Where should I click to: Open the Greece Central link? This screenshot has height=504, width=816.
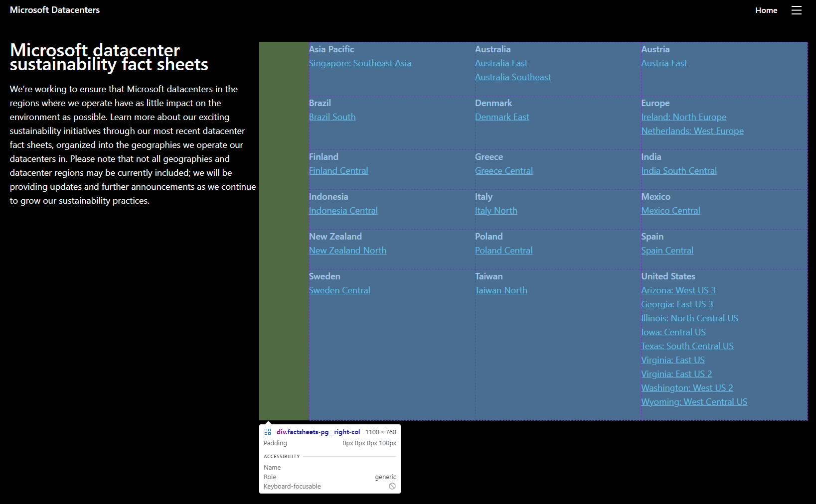[504, 171]
